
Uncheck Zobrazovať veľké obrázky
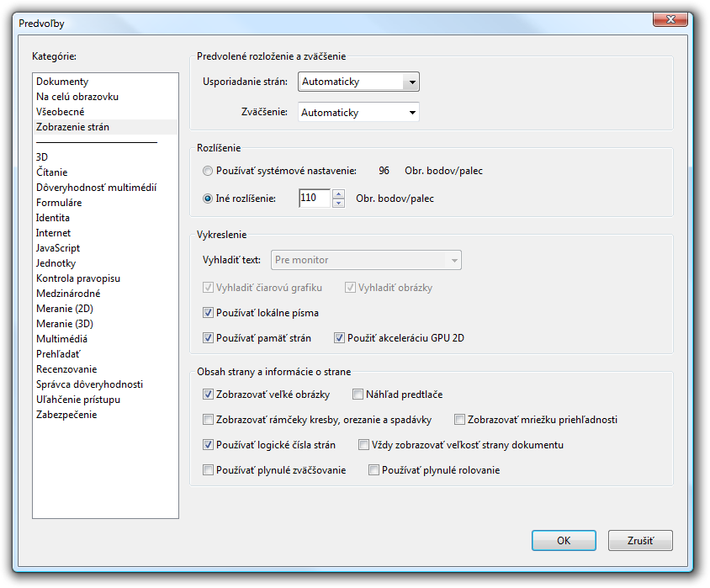(x=209, y=394)
